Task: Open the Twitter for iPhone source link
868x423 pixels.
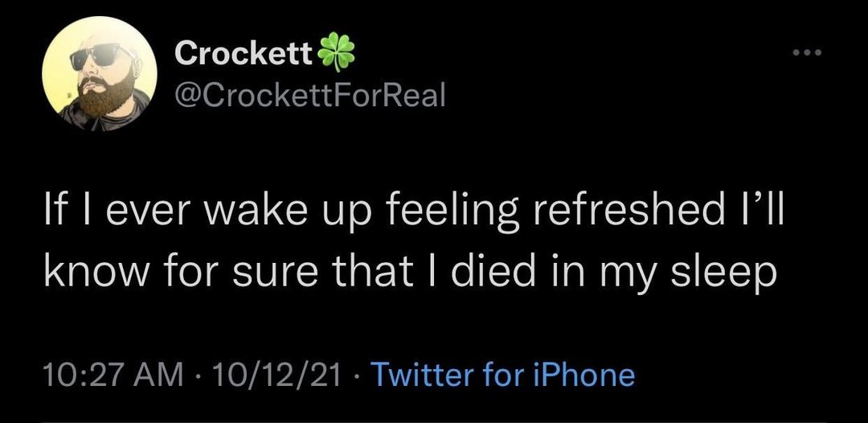Action: (505, 375)
